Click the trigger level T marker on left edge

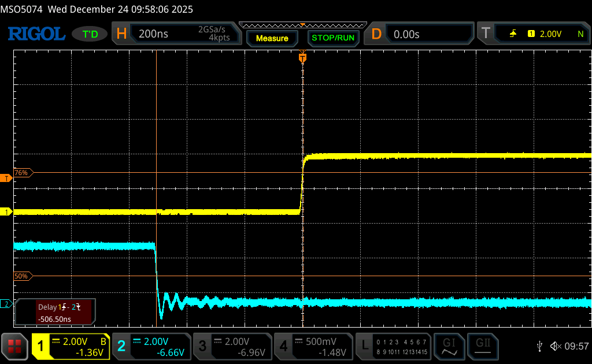7,178
